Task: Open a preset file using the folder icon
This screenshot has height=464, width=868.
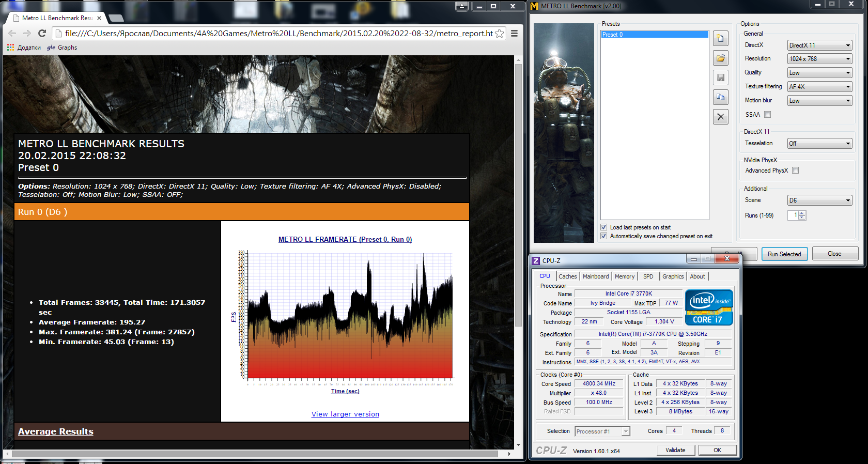Action: pyautogui.click(x=721, y=58)
